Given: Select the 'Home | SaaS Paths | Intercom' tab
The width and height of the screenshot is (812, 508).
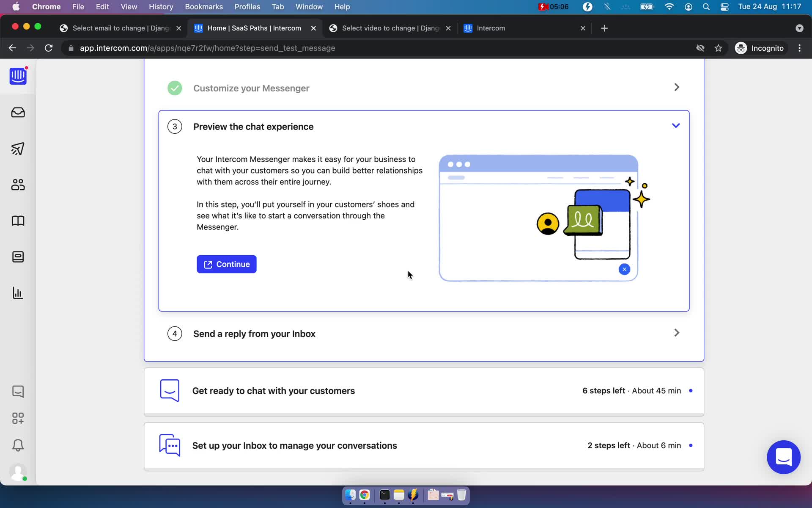Looking at the screenshot, I should pos(255,28).
